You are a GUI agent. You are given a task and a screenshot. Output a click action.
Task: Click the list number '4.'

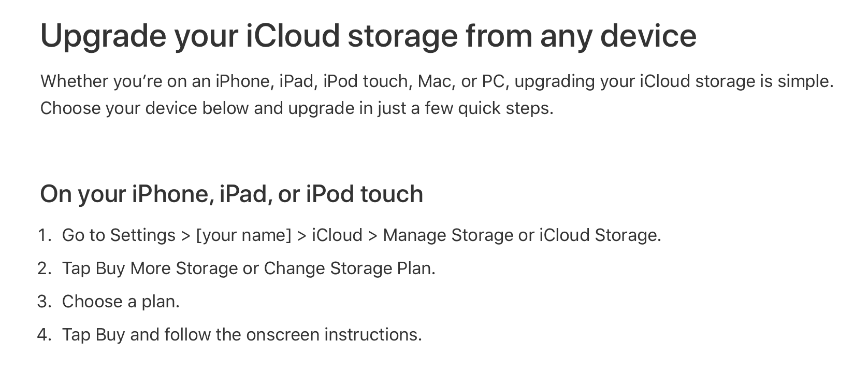point(45,335)
